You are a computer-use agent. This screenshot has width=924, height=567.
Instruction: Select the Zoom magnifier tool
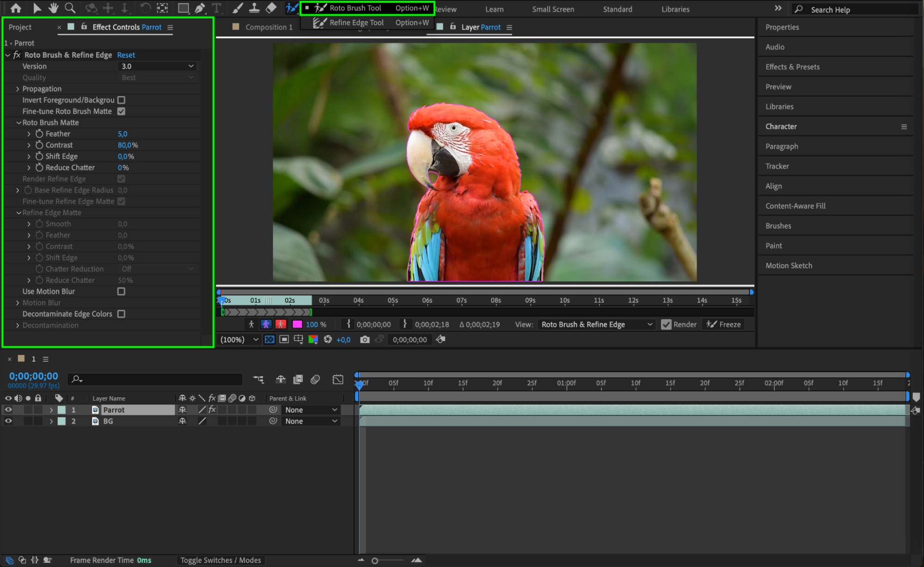tap(70, 8)
